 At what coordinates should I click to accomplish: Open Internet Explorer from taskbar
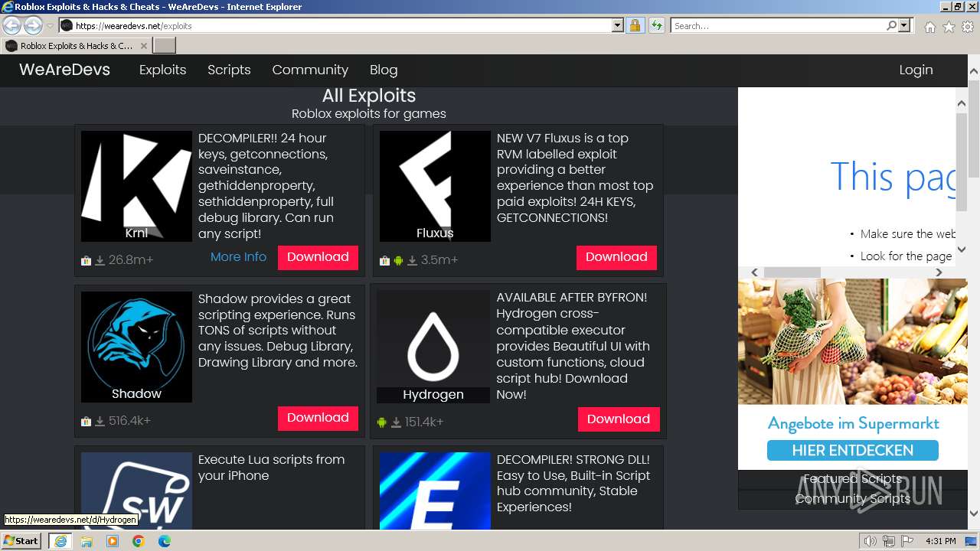60,541
